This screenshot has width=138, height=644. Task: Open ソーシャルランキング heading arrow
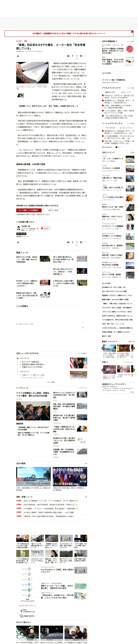[112, 124]
